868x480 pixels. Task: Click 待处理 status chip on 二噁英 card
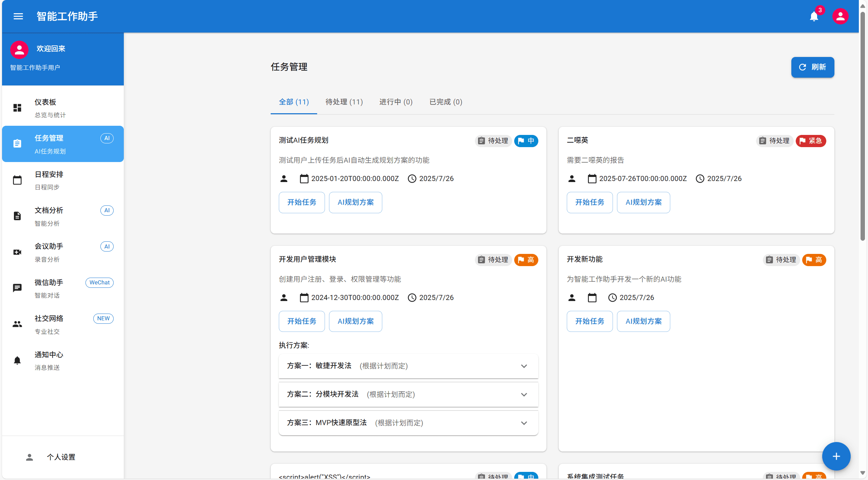pyautogui.click(x=775, y=141)
